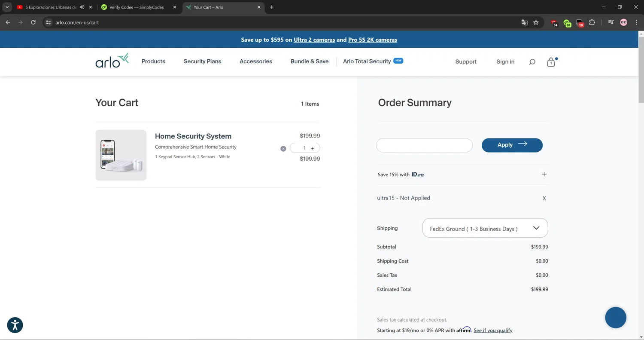Viewport: 644px width, 340px height.
Task: Follow the Pro 5S 2K cameras link
Action: click(x=373, y=40)
